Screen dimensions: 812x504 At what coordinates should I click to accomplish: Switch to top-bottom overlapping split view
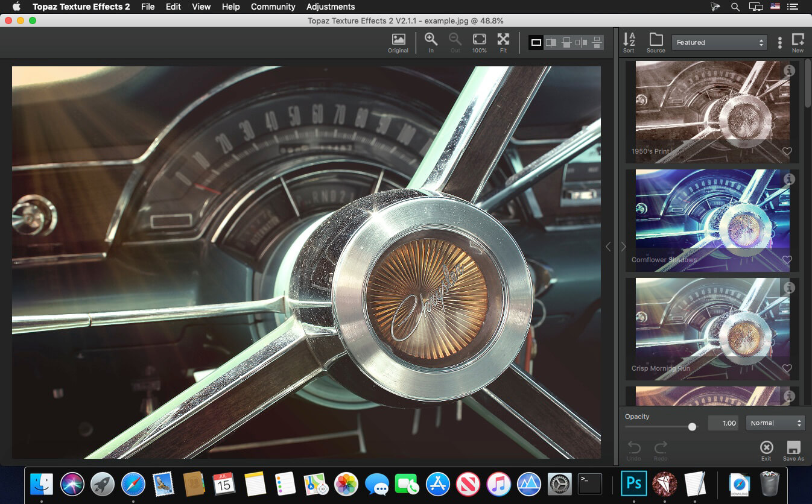(x=566, y=42)
